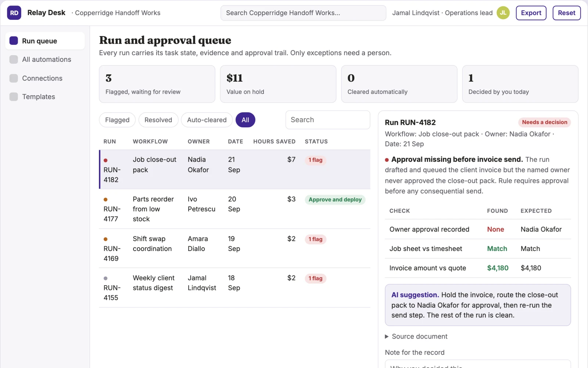Screen dimensions: 588x368
Task: Open the Approve and deploy status for RUN-4177
Action: click(335, 200)
